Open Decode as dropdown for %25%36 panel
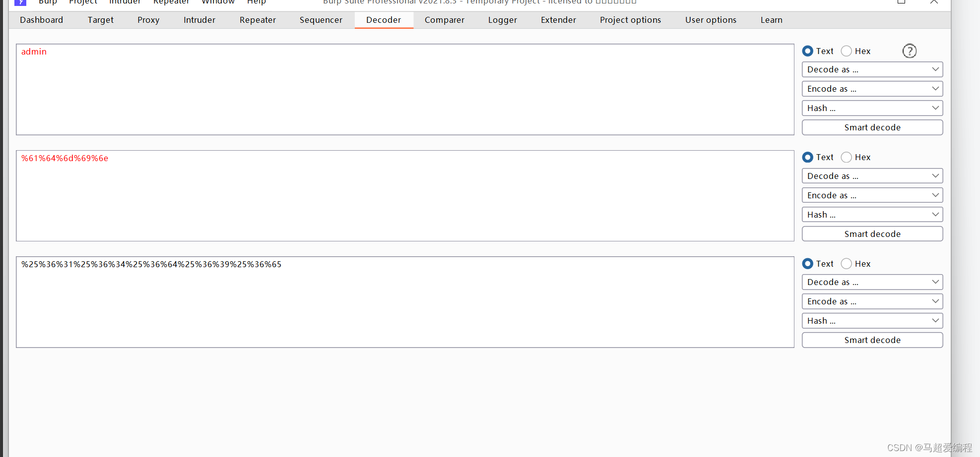980x457 pixels. point(872,282)
